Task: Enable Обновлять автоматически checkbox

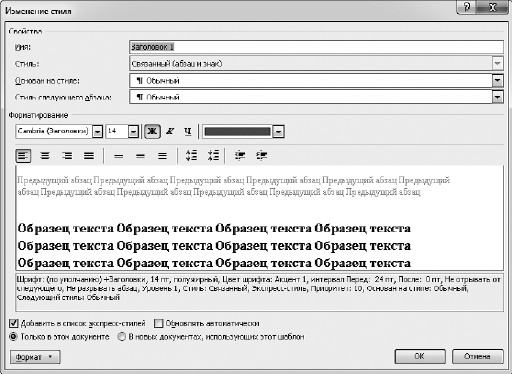Action: 159,323
